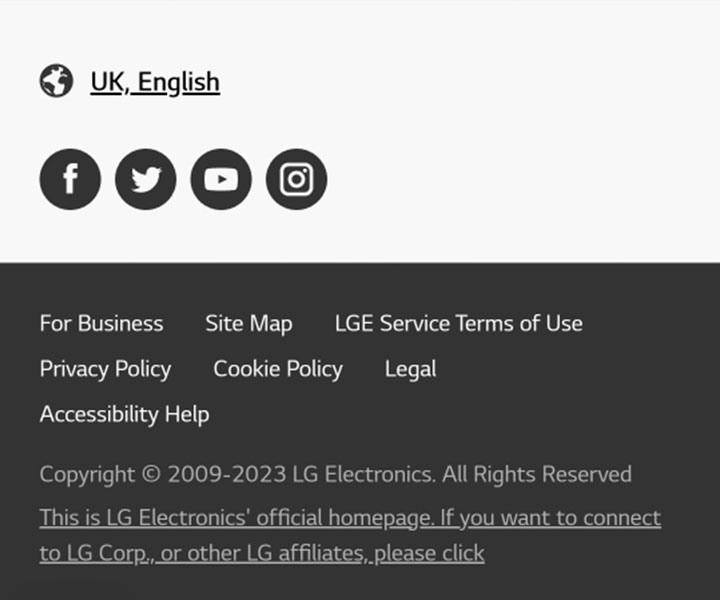Click 'If you want to connect' link text
Viewport: 720px width, 600px height.
point(551,518)
